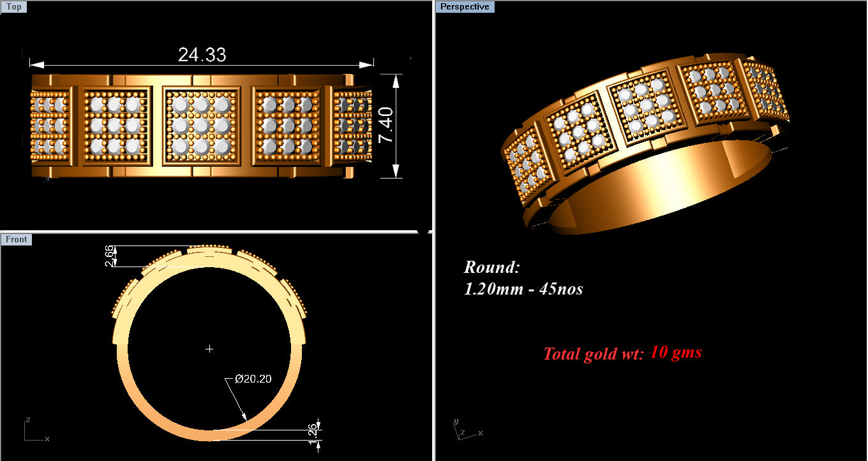
Task: Switch to the Front viewport tab
Action: [x=17, y=239]
